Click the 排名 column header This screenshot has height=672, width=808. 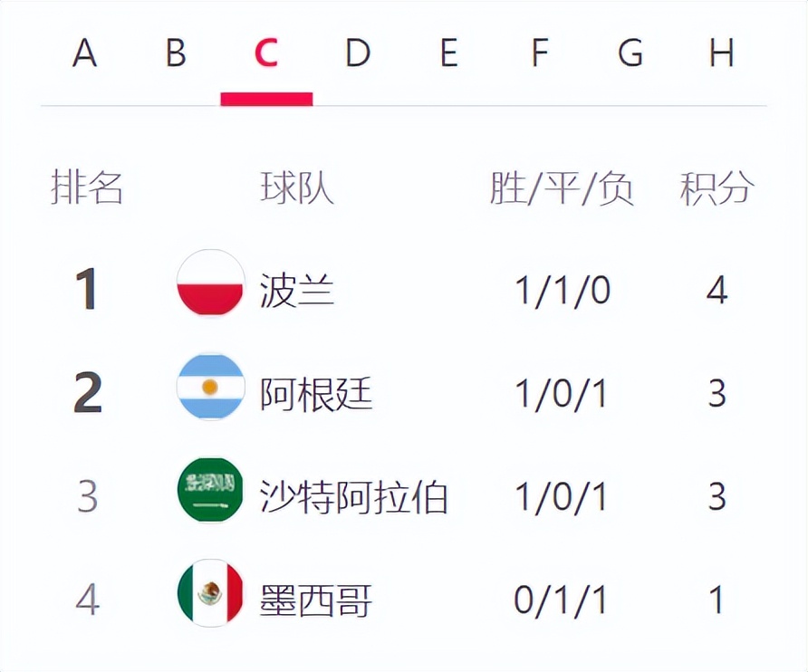point(87,188)
